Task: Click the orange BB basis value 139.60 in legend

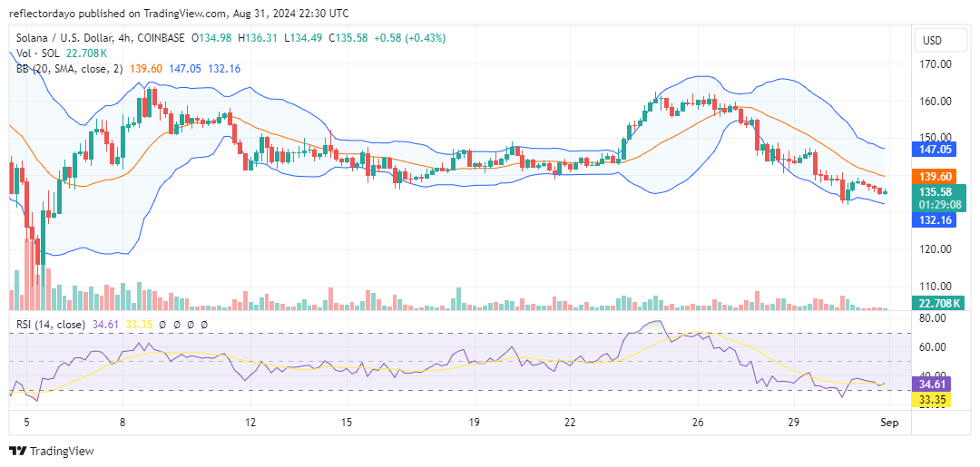Action: [x=144, y=69]
